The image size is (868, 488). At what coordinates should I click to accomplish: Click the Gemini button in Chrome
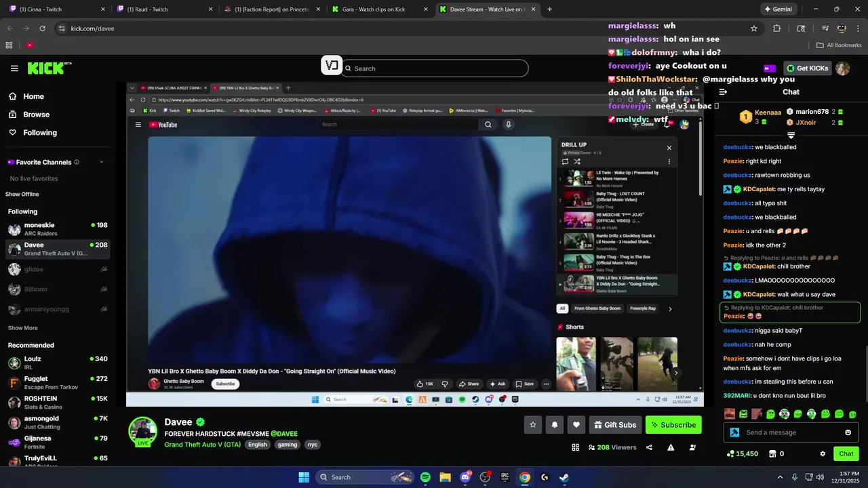[777, 9]
